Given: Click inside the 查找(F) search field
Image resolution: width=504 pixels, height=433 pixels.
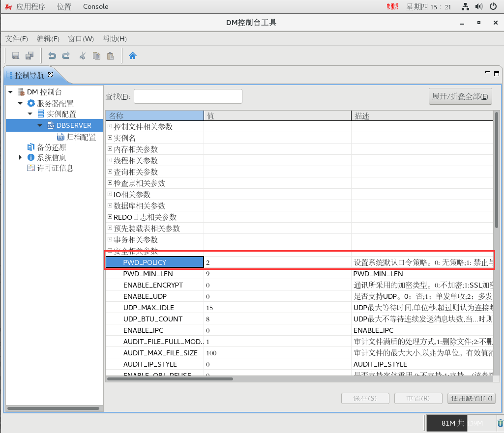Looking at the screenshot, I should pyautogui.click(x=187, y=96).
